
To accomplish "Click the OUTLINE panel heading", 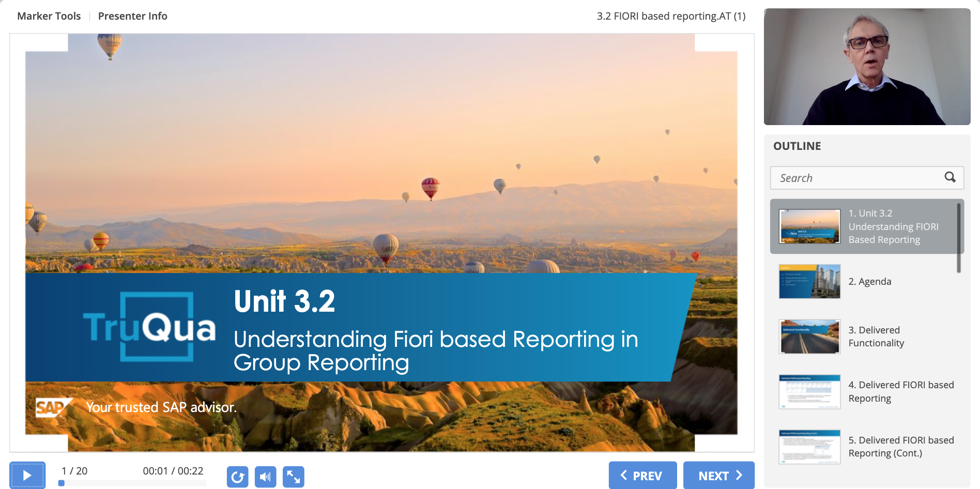I will [797, 146].
